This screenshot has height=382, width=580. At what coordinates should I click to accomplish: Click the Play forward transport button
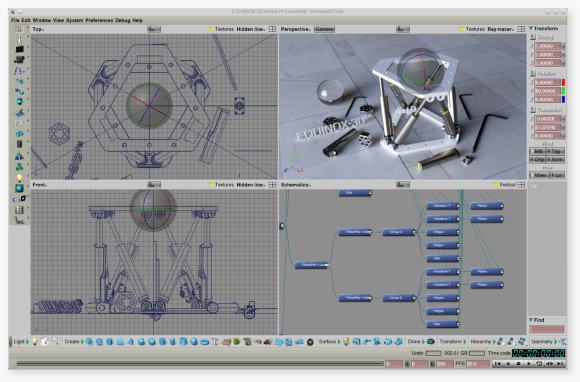529,364
